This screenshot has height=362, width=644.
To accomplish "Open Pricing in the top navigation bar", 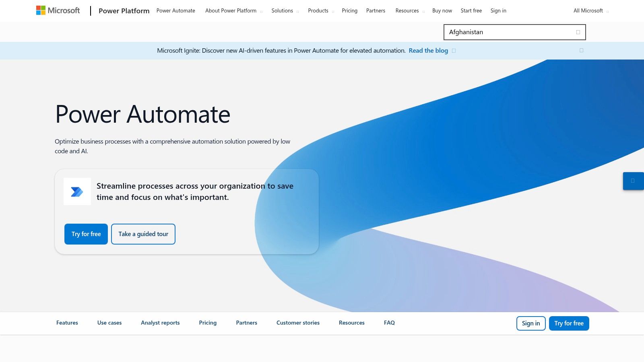I will tap(349, 11).
